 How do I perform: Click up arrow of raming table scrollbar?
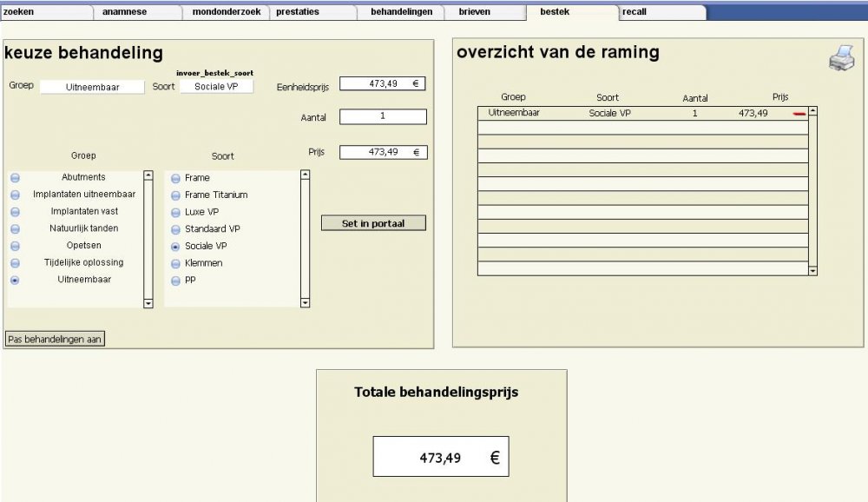(812, 111)
